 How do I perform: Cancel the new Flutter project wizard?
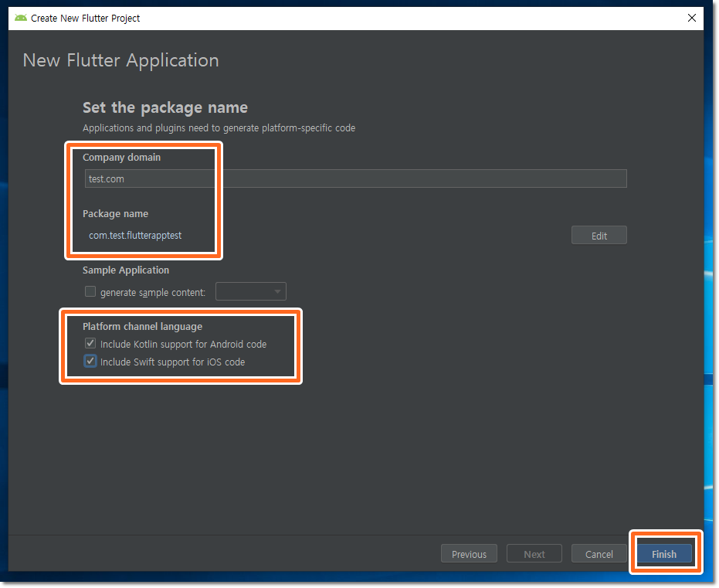599,554
